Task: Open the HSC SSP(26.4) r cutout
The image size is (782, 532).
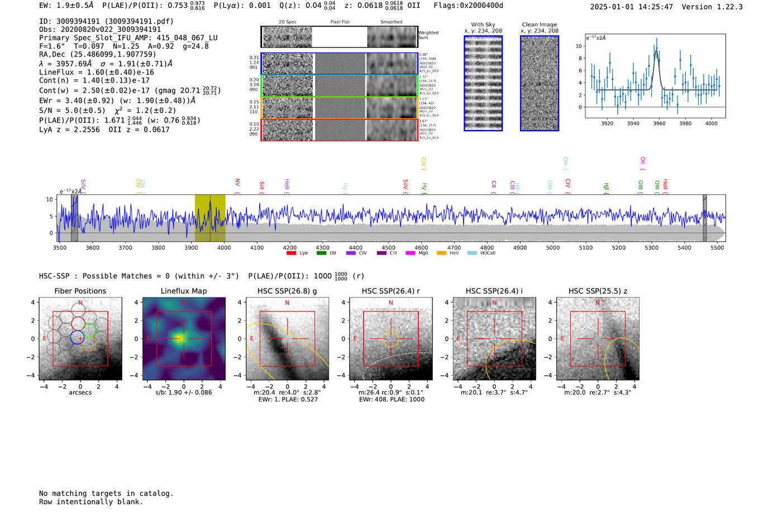Action: point(391,339)
